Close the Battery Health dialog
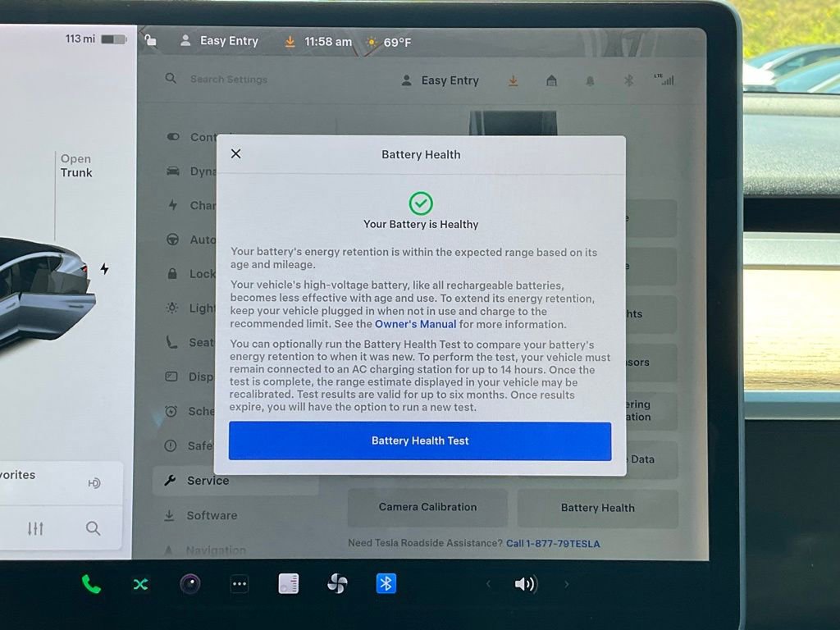Image resolution: width=840 pixels, height=630 pixels. click(x=235, y=153)
